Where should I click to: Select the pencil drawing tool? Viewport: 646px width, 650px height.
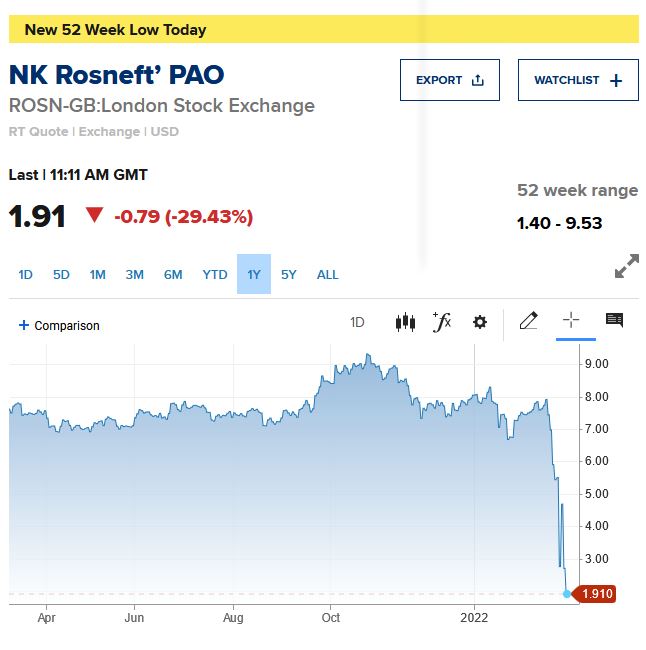pos(529,321)
